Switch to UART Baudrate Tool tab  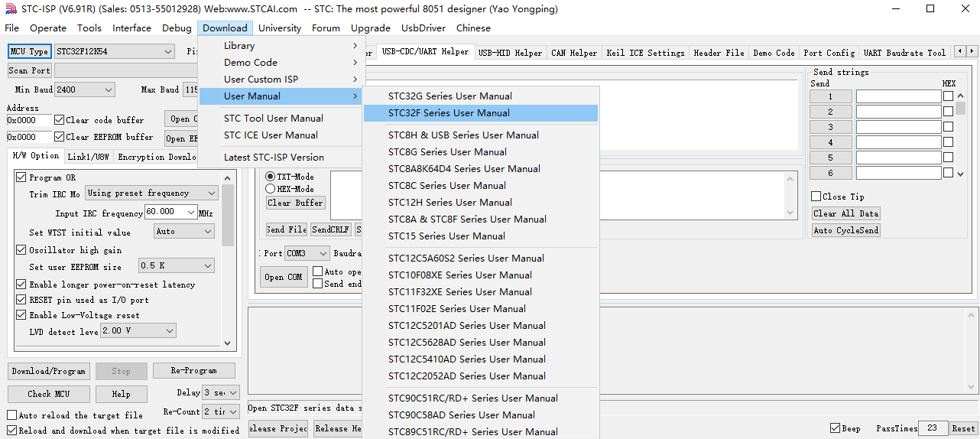click(904, 53)
